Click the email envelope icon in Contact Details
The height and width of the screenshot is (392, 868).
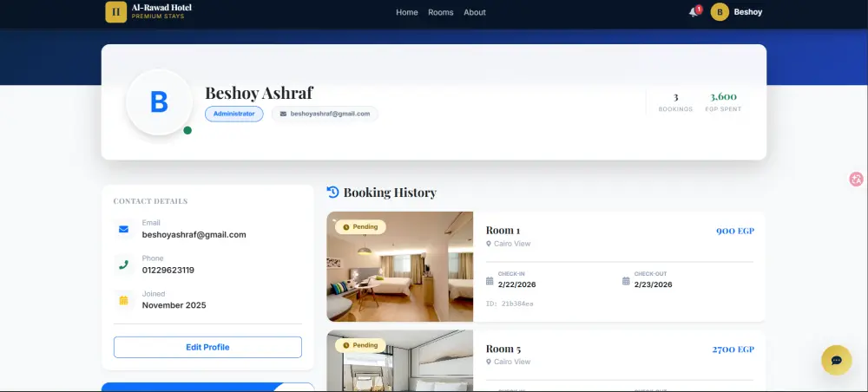pyautogui.click(x=123, y=229)
